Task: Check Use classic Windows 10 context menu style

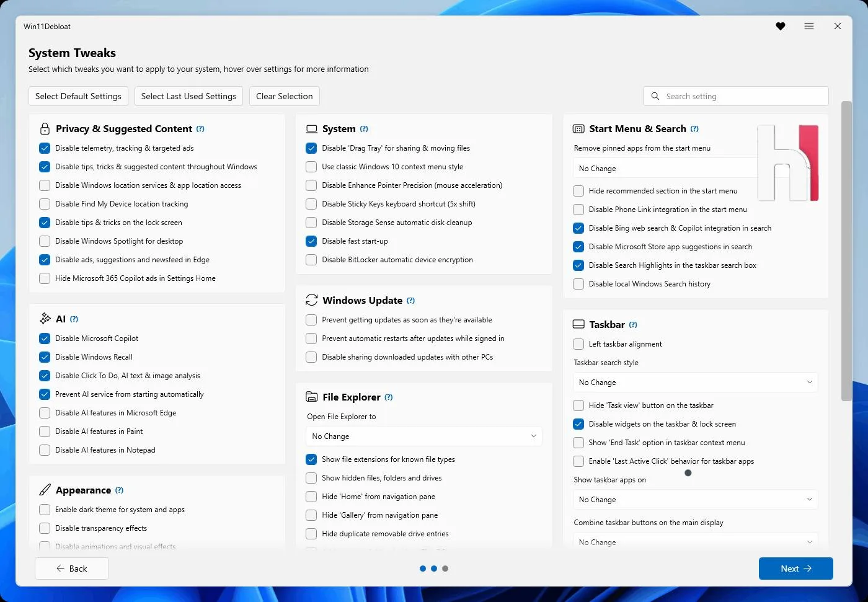Action: tap(311, 167)
